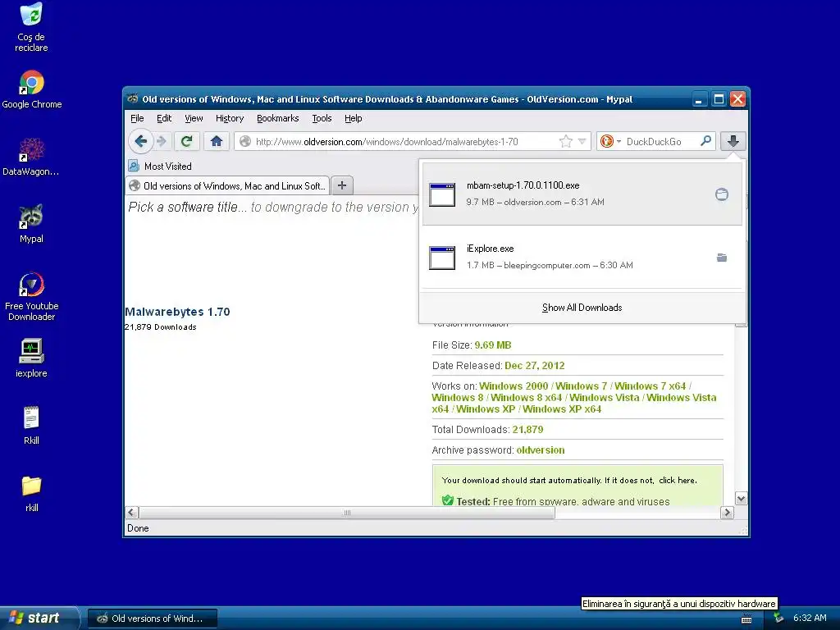
Task: Click the Windows 7 x64 link
Action: 650,386
